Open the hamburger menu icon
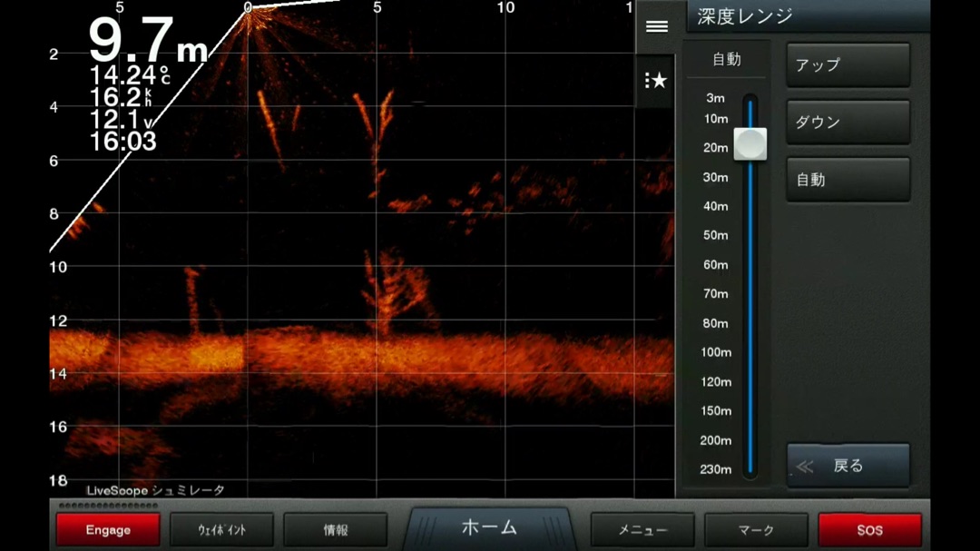The width and height of the screenshot is (980, 551). click(656, 26)
